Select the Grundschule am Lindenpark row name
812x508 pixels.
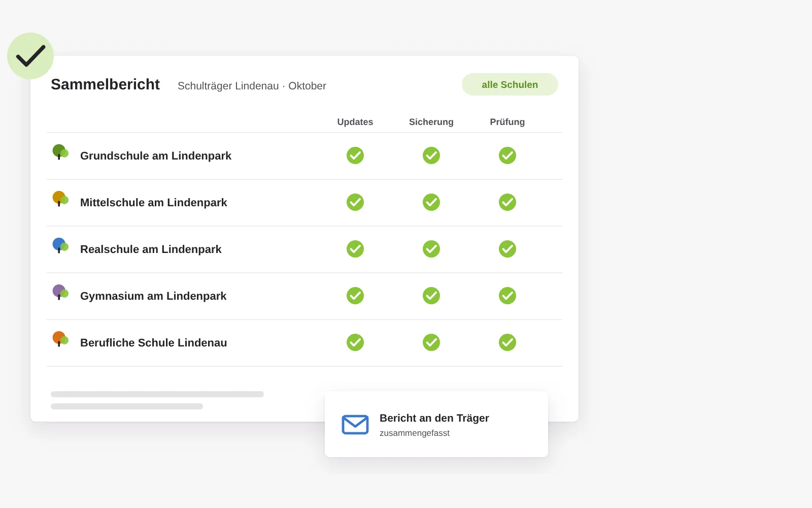[x=156, y=156]
